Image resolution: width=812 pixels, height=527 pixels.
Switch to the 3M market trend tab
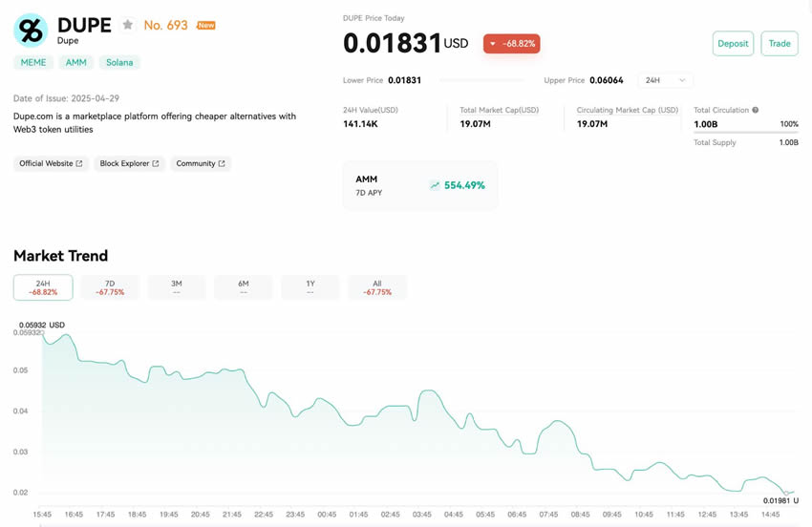[x=177, y=287]
